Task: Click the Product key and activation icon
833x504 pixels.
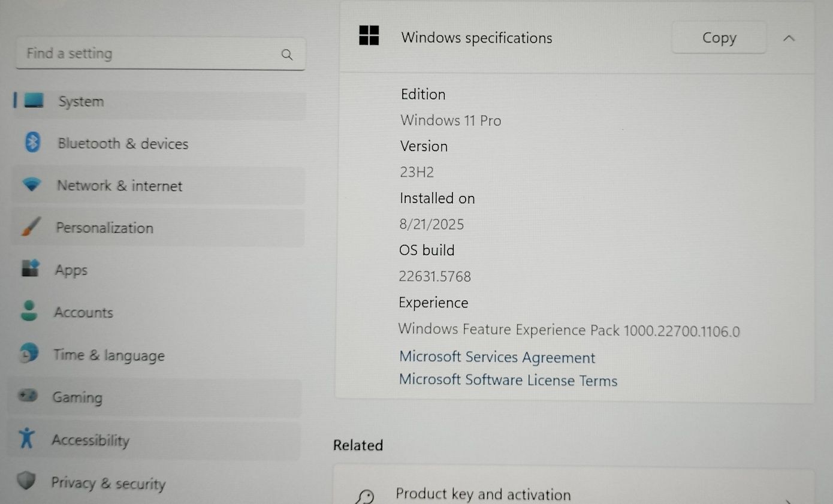Action: pyautogui.click(x=365, y=497)
